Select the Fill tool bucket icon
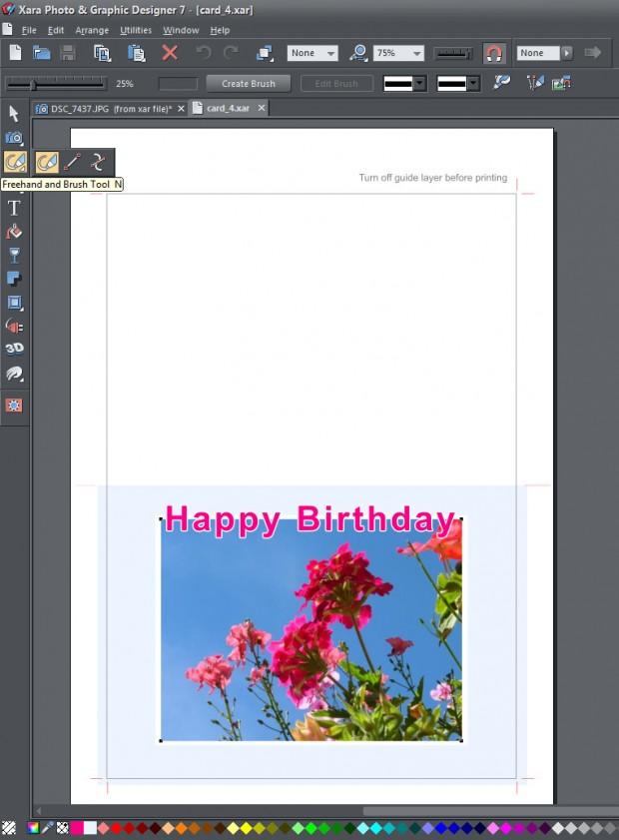 [x=14, y=232]
